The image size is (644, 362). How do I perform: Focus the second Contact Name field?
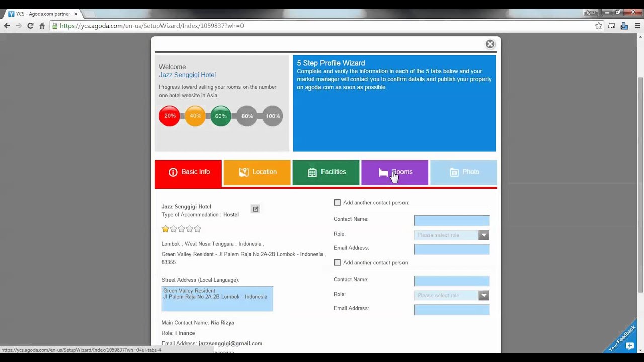click(451, 281)
